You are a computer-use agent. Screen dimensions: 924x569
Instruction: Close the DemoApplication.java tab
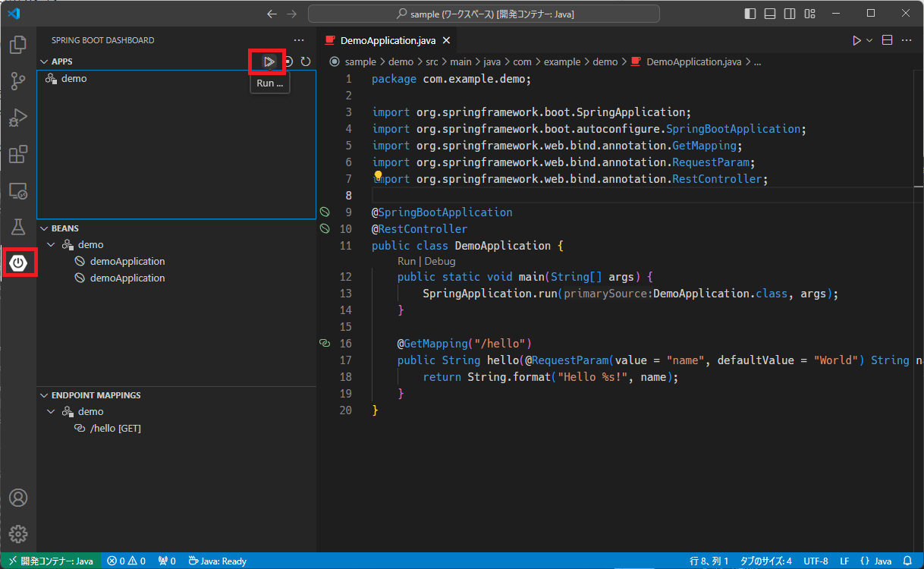pyautogui.click(x=446, y=40)
